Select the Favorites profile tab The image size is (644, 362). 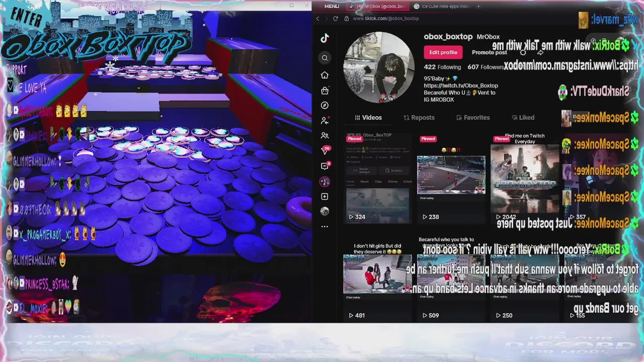point(473,118)
